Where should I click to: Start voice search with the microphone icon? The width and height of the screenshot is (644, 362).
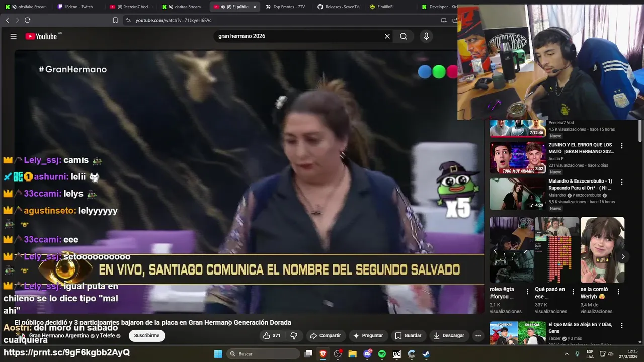(426, 36)
